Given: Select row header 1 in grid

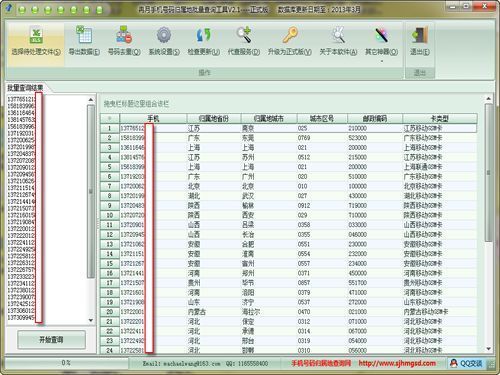Looking at the screenshot, I should pos(110,128).
